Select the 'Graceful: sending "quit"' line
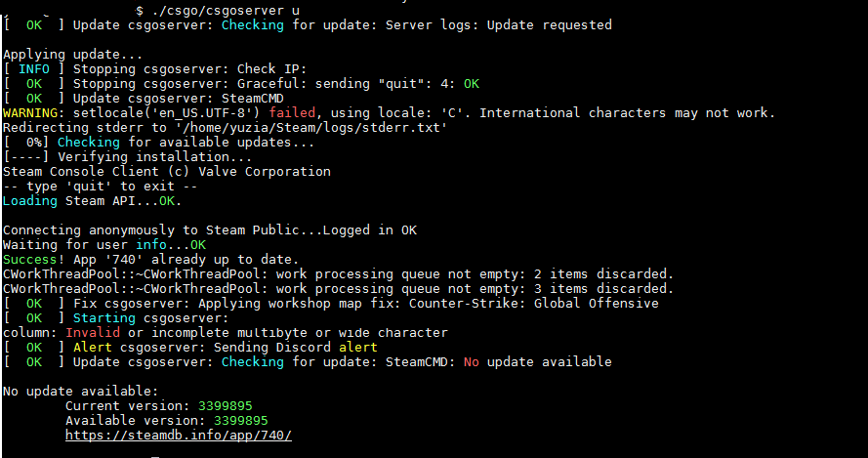This screenshot has width=868, height=458. (241, 84)
